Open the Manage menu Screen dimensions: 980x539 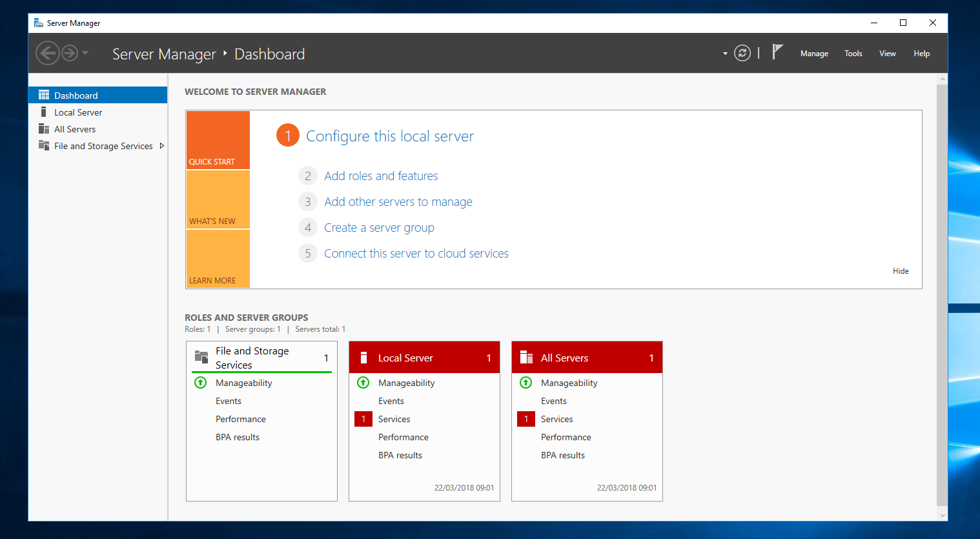(x=813, y=53)
